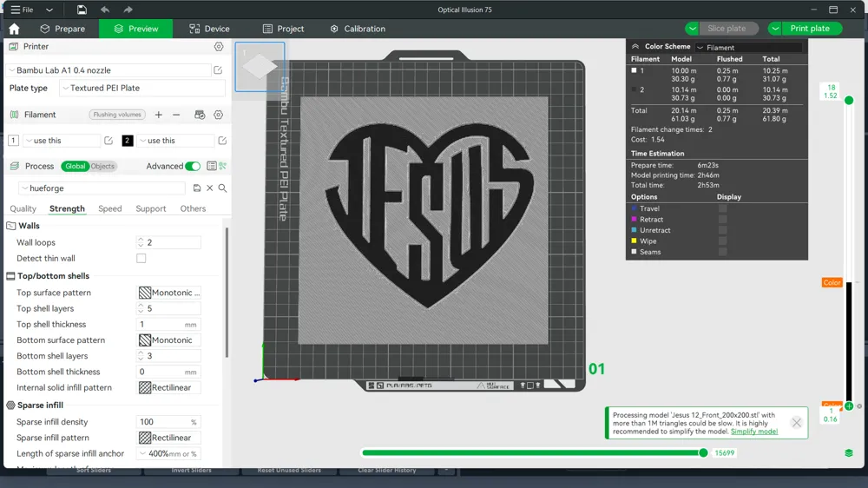Click the compare presets icon
868x488 pixels.
[222, 166]
